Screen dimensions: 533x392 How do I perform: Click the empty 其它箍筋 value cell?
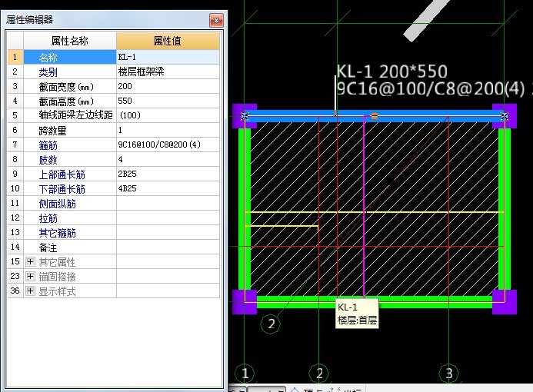click(x=168, y=232)
